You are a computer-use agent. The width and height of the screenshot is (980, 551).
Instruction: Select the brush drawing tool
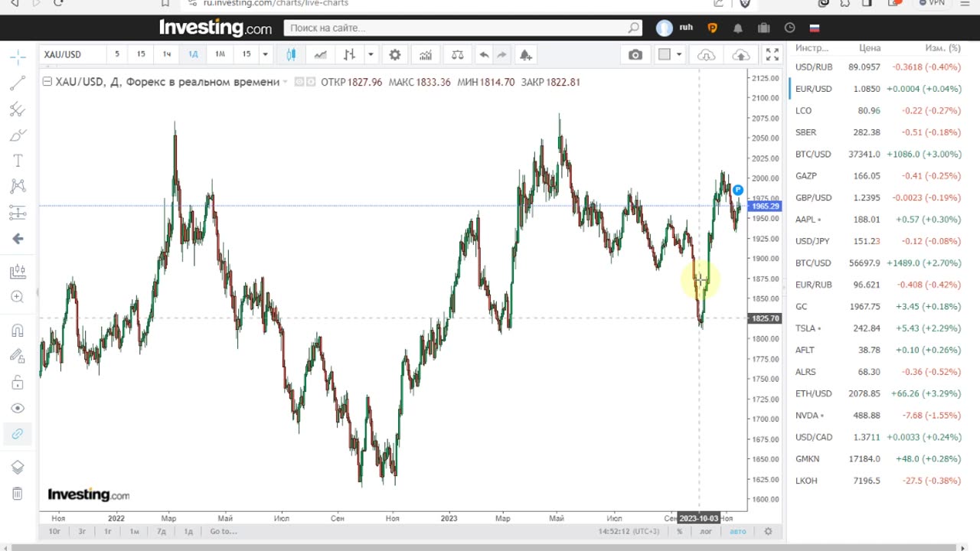(18, 135)
